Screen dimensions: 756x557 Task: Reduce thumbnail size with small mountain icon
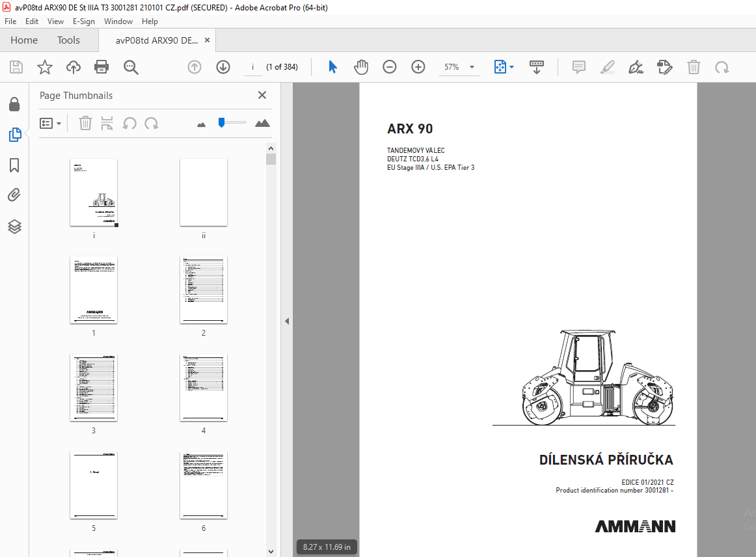(202, 125)
